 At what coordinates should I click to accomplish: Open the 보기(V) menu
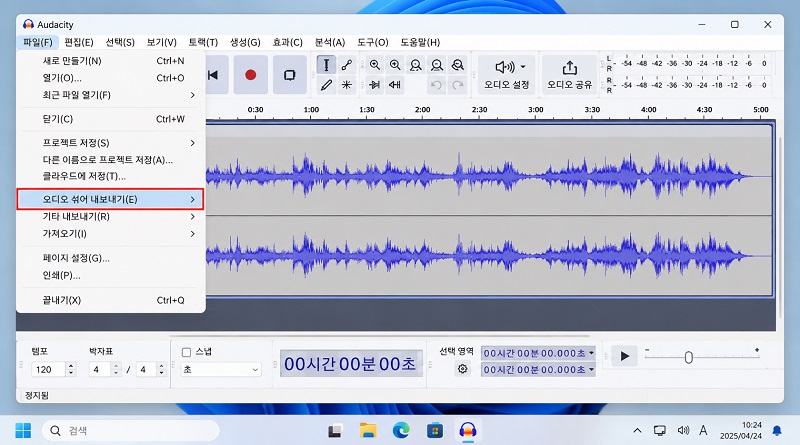pyautogui.click(x=161, y=42)
